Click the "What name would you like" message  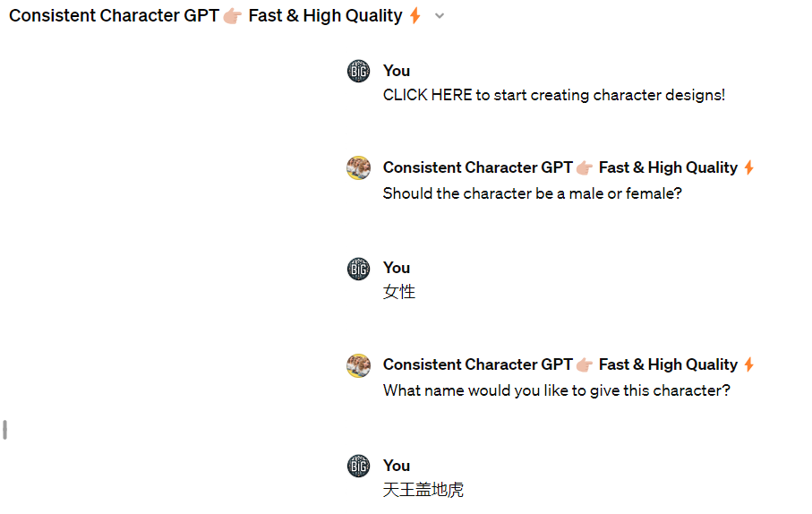(x=556, y=390)
